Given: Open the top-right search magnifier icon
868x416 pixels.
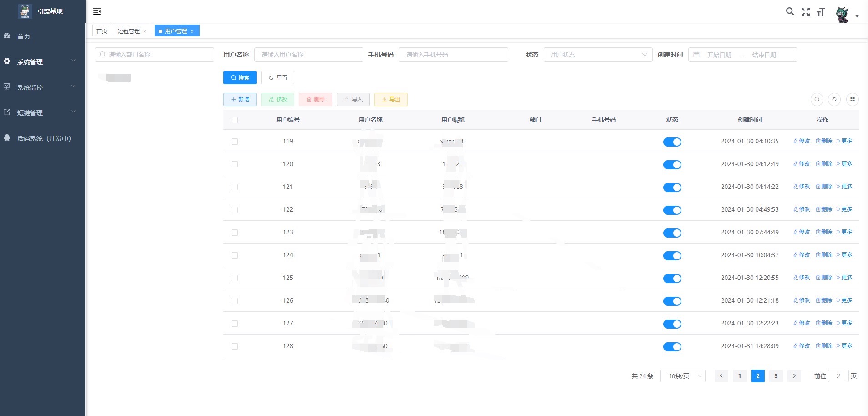Looking at the screenshot, I should pos(790,12).
